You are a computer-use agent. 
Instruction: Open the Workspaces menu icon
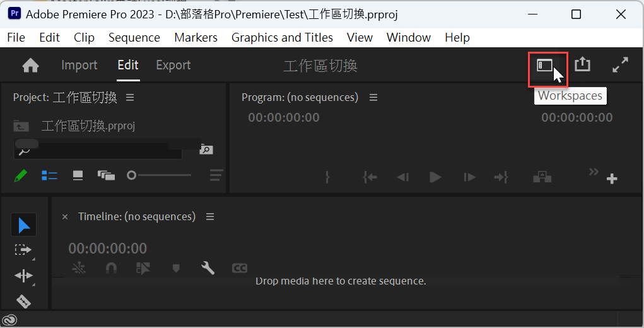(x=544, y=65)
